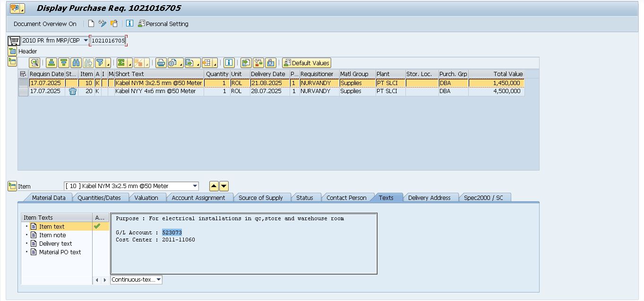Click the icon right after the grid info icon
644x301 pixels.
246,63
